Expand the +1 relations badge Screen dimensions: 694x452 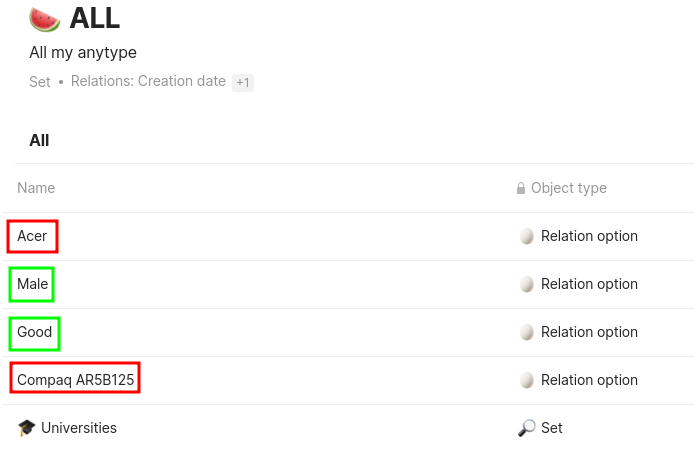pyautogui.click(x=243, y=82)
